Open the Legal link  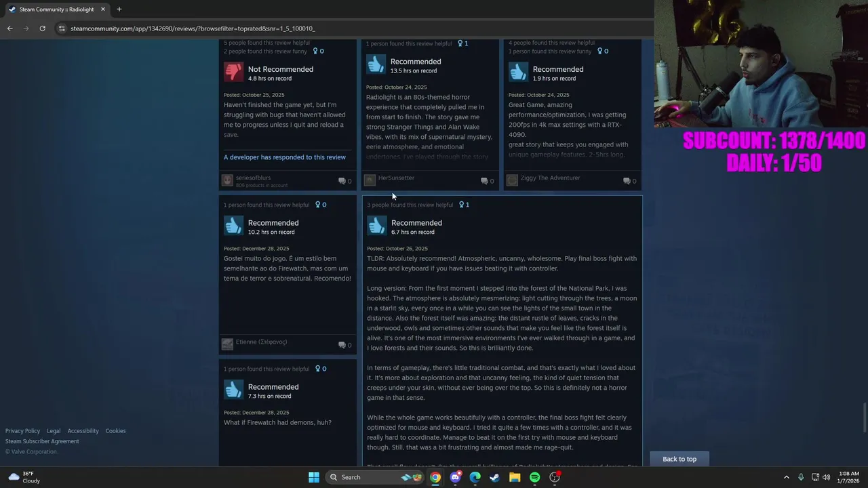pyautogui.click(x=54, y=431)
